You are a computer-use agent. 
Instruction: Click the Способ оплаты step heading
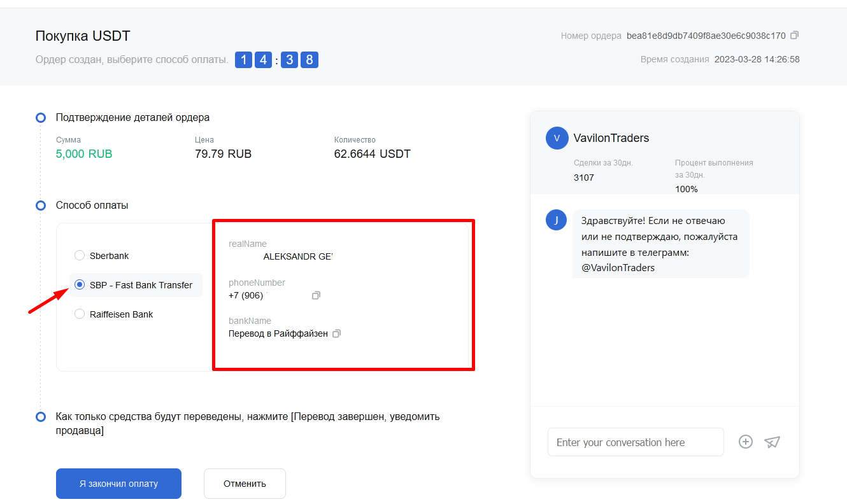tap(92, 206)
